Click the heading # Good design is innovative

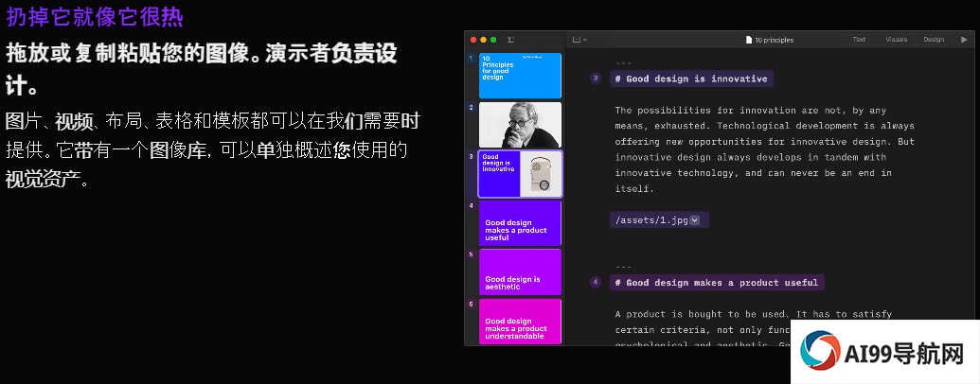pos(691,79)
